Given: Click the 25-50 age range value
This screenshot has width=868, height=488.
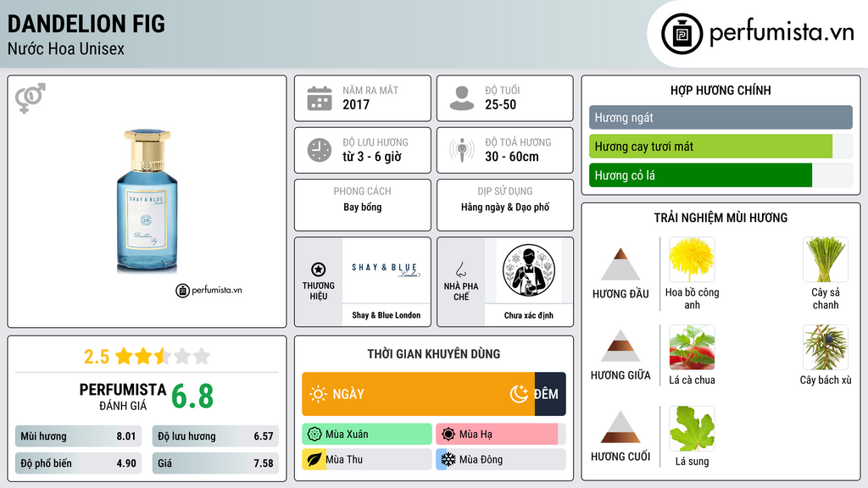Looking at the screenshot, I should pos(500,104).
